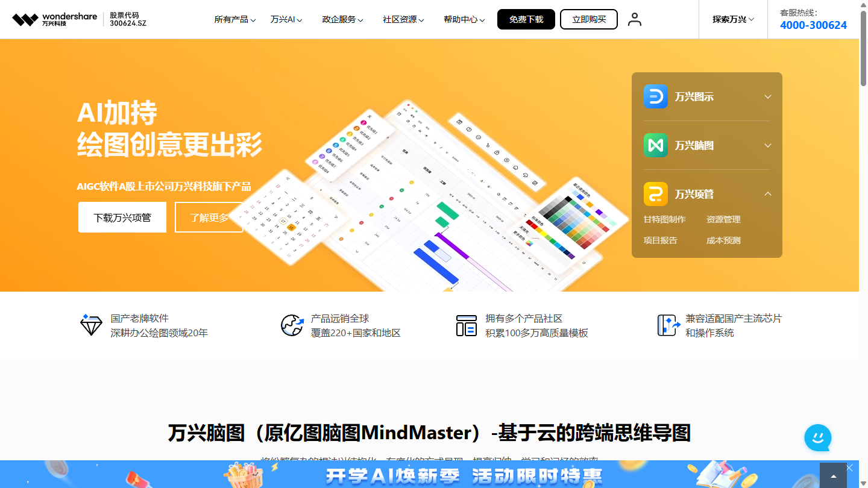Click the diamond icon beside 国产老牌软件

92,325
